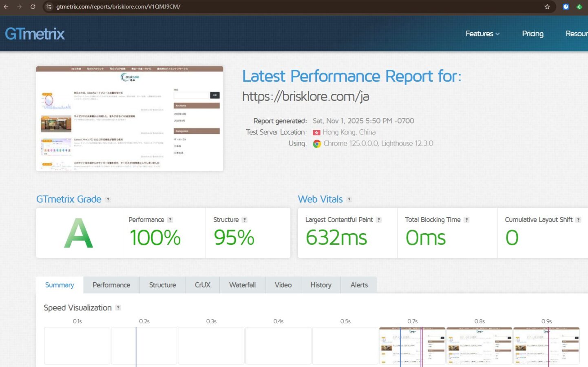This screenshot has height=367, width=588.
Task: Click the Web Vitals help question icon
Action: 349,199
